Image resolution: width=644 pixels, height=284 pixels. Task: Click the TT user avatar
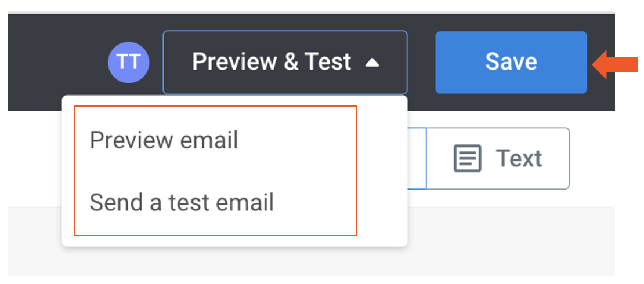click(128, 63)
